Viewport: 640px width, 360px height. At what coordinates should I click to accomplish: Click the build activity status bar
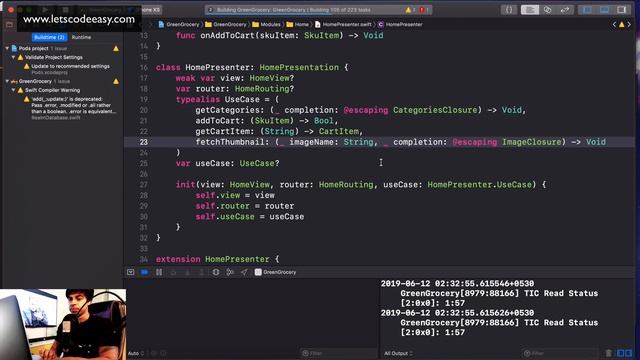[x=318, y=10]
